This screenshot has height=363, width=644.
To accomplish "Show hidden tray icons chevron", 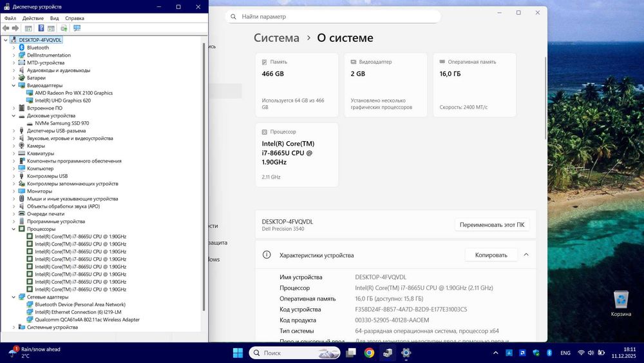I will click(496, 353).
